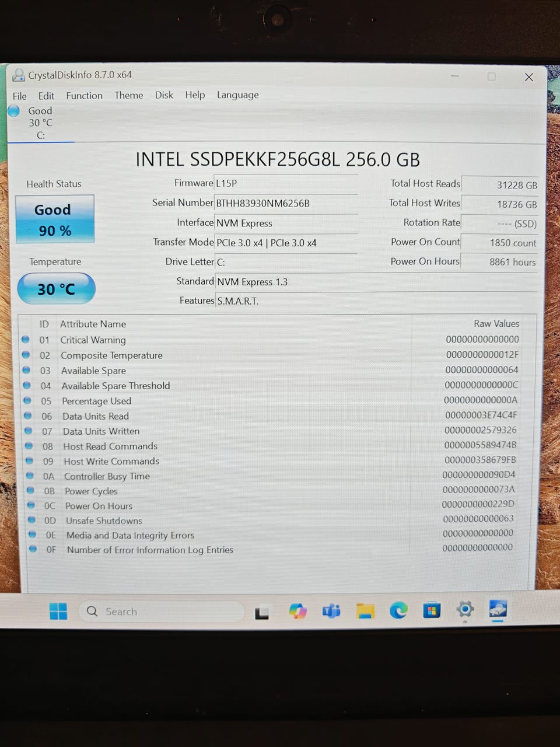Viewport: 560px width, 747px height.
Task: Open the Edit menu
Action: [46, 96]
